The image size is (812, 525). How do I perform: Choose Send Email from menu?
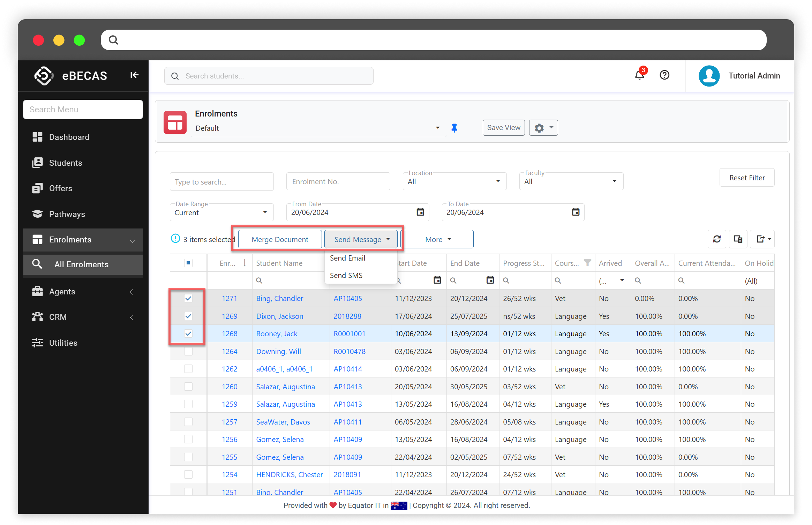coord(347,258)
